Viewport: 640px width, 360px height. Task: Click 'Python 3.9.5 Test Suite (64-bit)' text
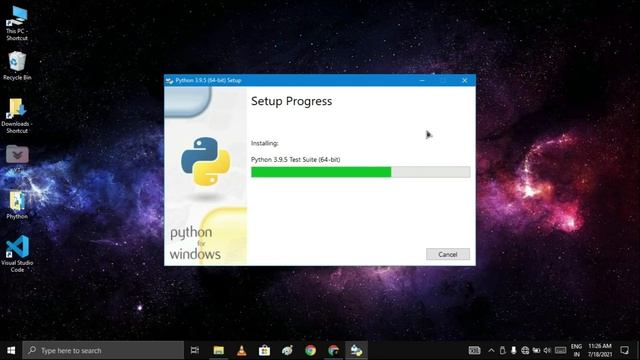(x=296, y=160)
